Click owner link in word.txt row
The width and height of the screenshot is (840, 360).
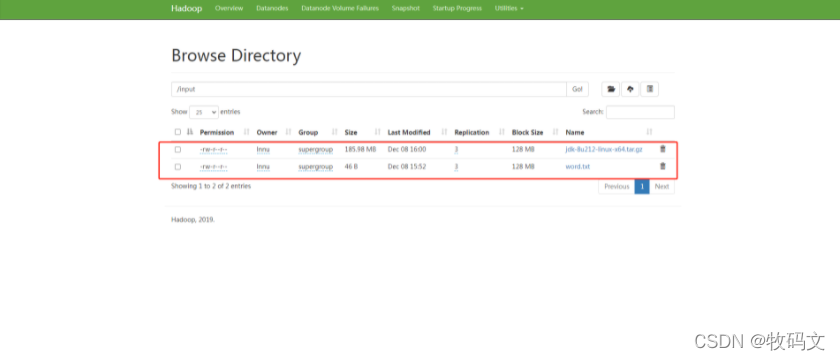263,167
